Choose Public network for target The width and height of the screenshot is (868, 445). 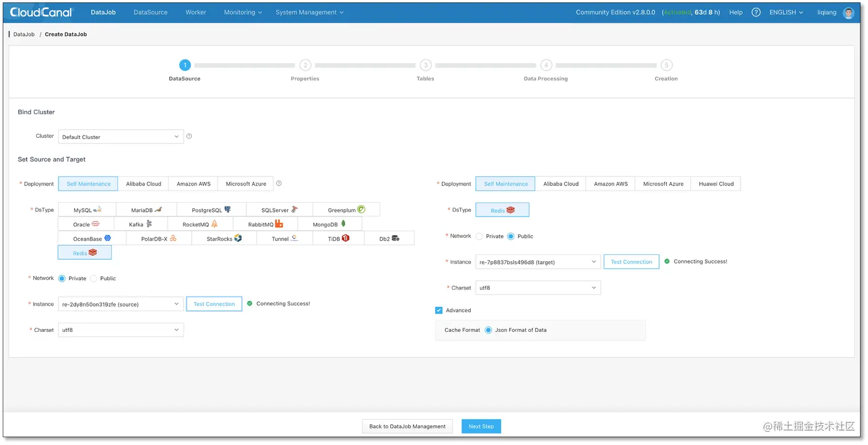[511, 236]
